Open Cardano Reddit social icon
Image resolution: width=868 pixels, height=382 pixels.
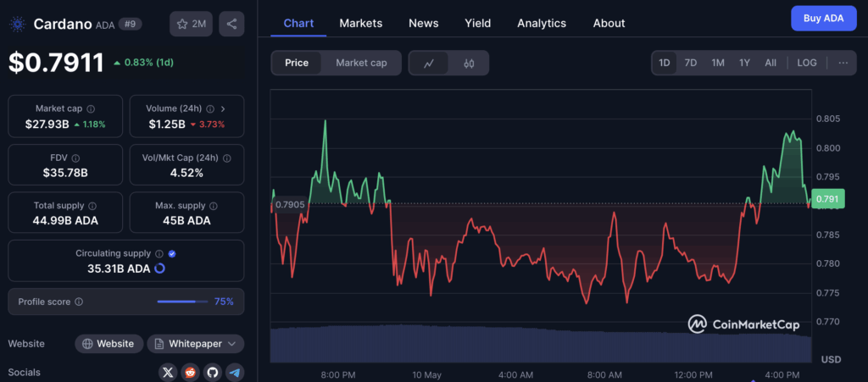tap(191, 373)
